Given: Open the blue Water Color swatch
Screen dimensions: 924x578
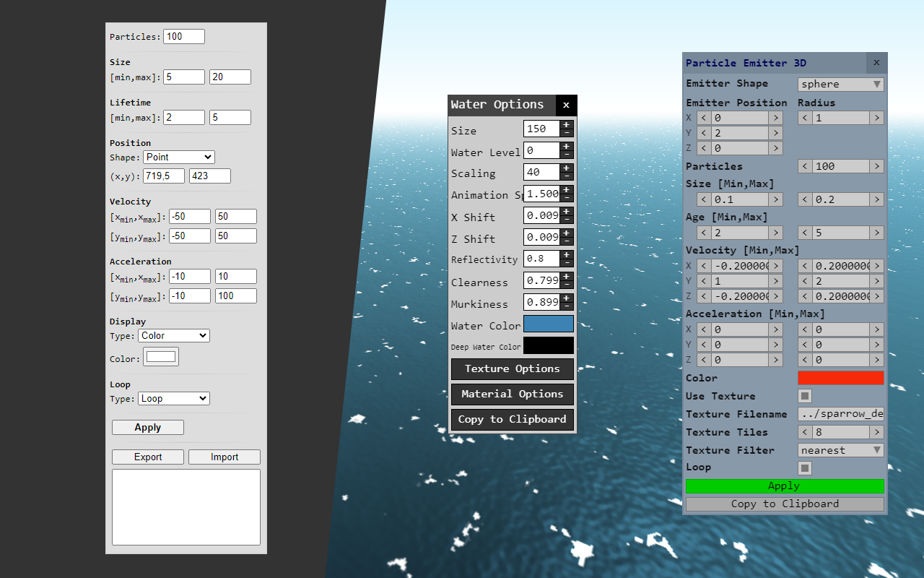Looking at the screenshot, I should (548, 324).
